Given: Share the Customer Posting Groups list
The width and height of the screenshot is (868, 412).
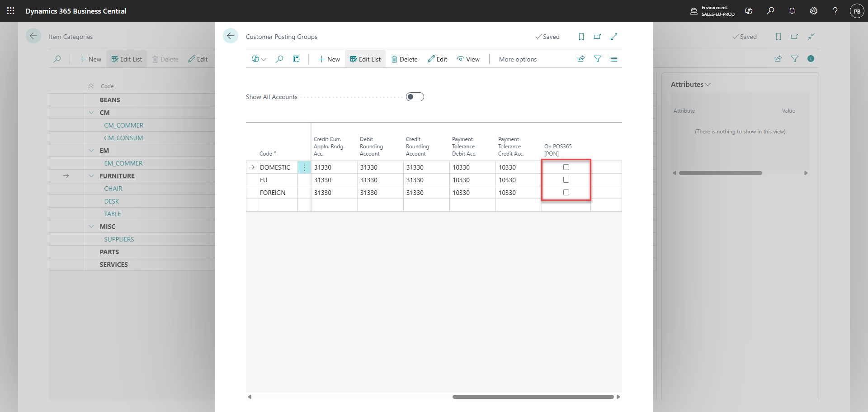Looking at the screenshot, I should pyautogui.click(x=581, y=59).
